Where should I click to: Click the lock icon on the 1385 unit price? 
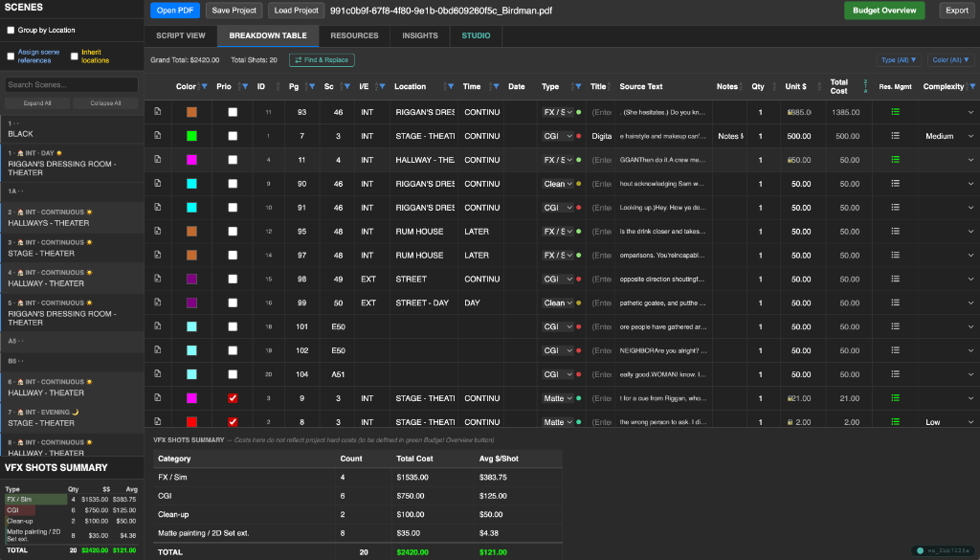pos(790,112)
